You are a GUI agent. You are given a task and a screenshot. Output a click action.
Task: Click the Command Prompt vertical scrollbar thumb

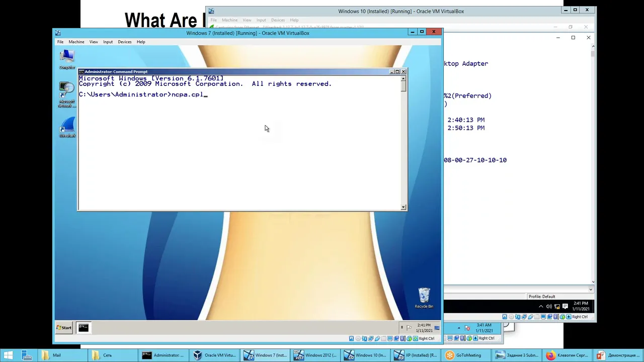click(404, 86)
